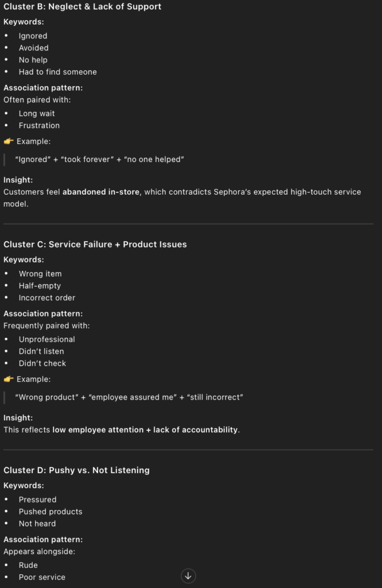
Task: Click the "Had to find someone" keyword
Action: click(x=57, y=72)
